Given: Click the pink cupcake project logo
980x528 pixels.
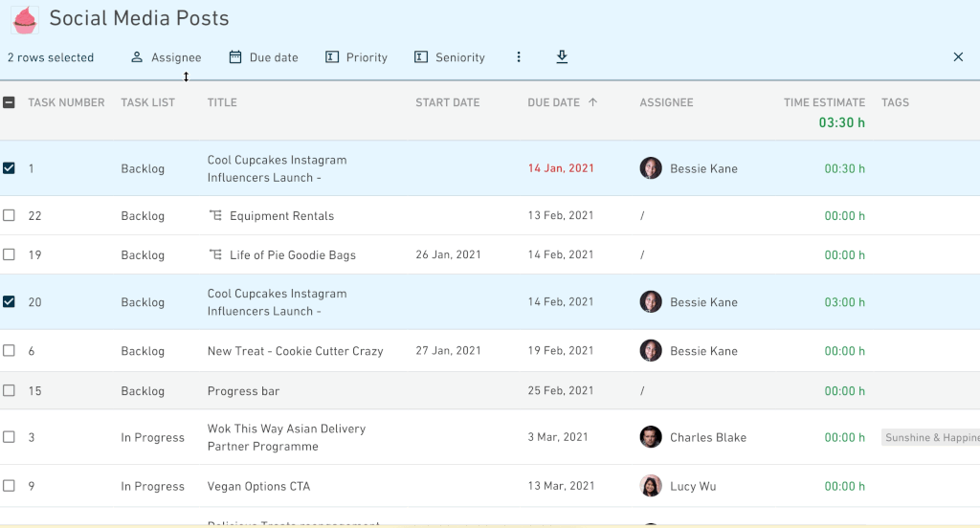Looking at the screenshot, I should click(25, 19).
